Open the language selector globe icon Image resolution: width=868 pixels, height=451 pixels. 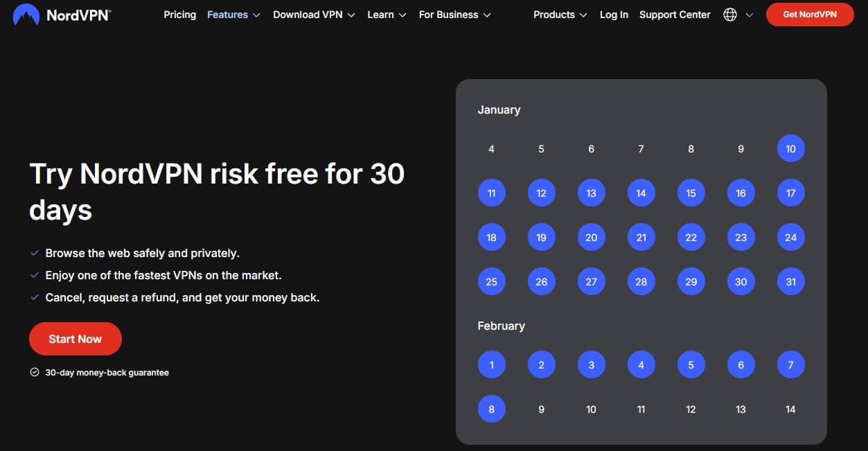(729, 14)
